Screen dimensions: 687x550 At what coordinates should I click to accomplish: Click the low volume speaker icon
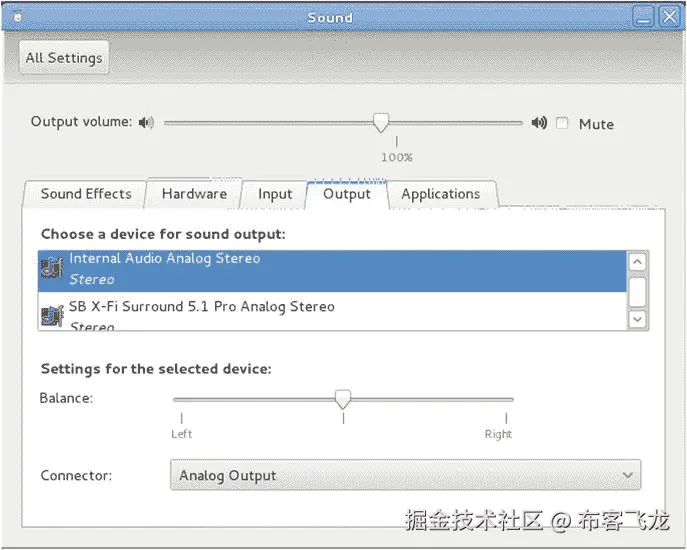(146, 122)
